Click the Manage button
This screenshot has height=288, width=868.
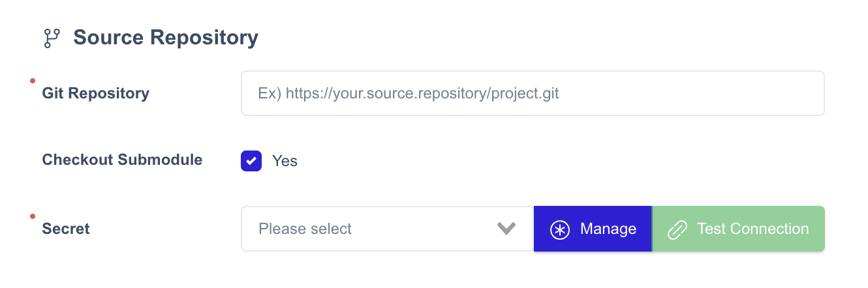[x=593, y=229]
